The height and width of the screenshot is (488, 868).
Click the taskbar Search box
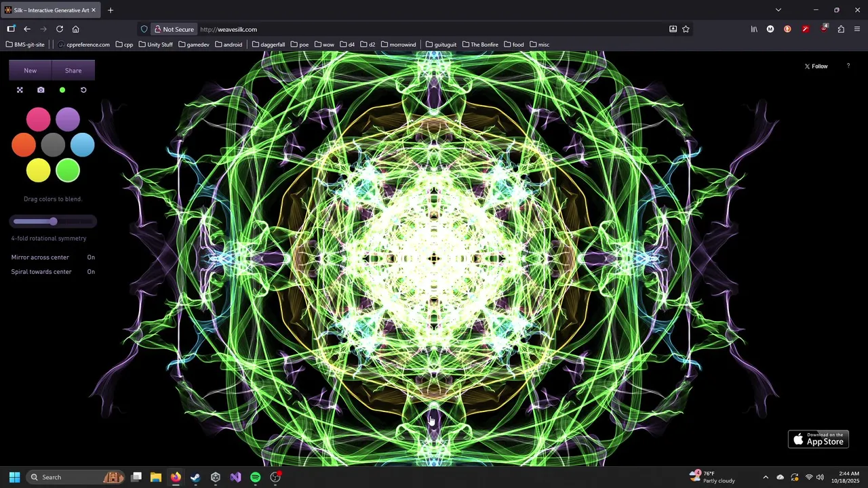(x=76, y=477)
